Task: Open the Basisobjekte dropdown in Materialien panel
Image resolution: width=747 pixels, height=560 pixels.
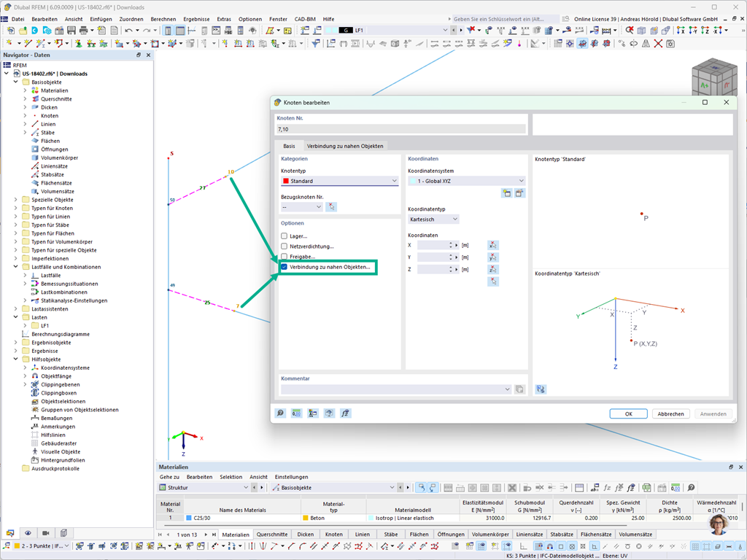Action: pyautogui.click(x=333, y=488)
